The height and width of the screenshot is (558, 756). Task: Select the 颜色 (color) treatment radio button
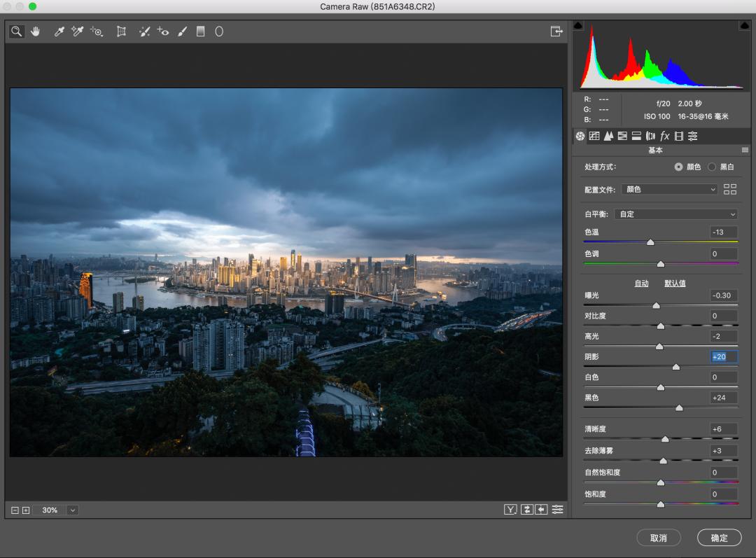click(678, 167)
